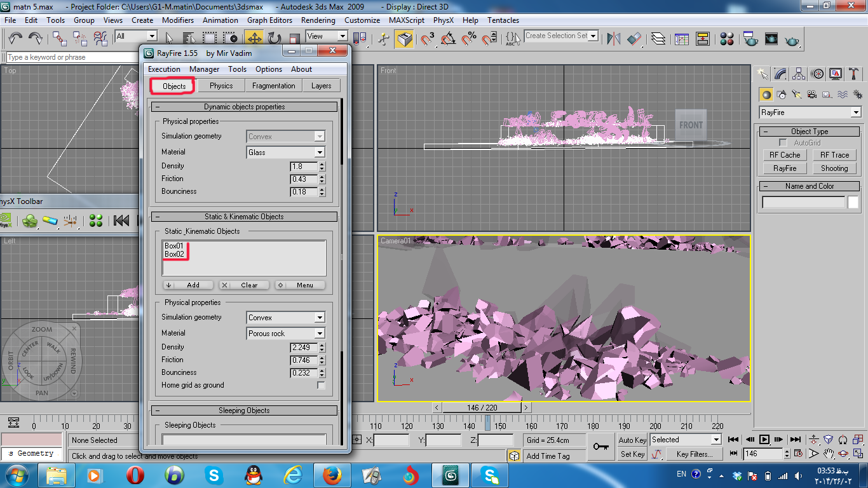Choose the Select and Move tool

tap(254, 38)
